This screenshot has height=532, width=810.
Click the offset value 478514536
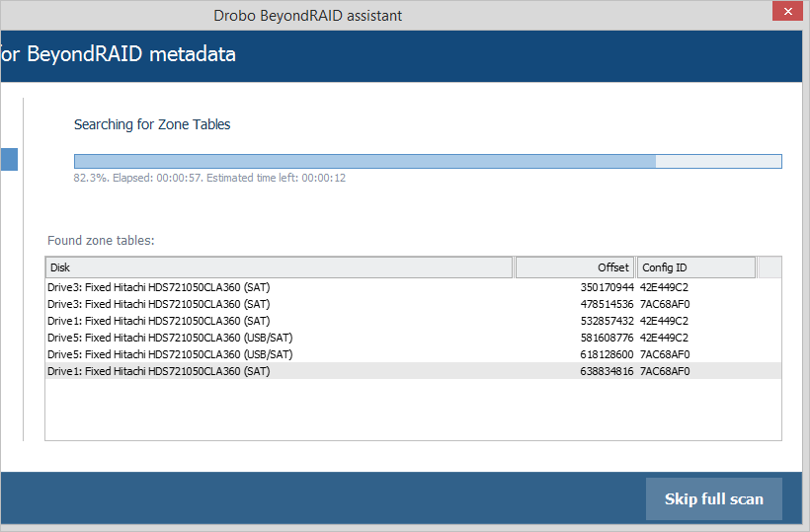607,304
